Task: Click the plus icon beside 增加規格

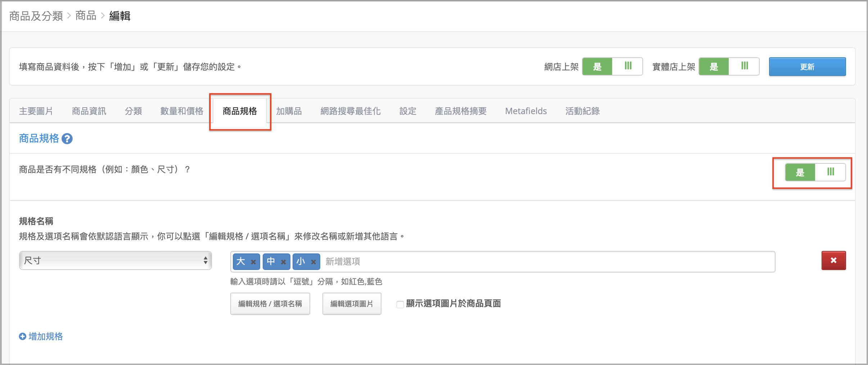Action: click(22, 336)
